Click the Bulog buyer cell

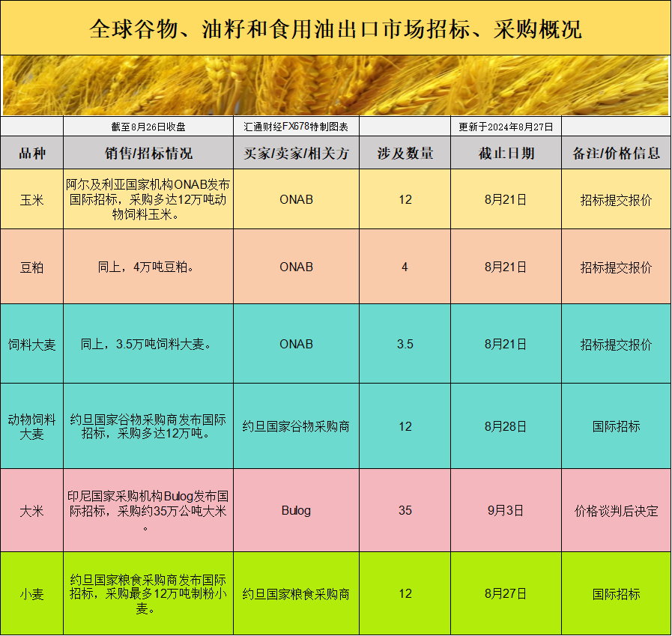[x=296, y=510]
